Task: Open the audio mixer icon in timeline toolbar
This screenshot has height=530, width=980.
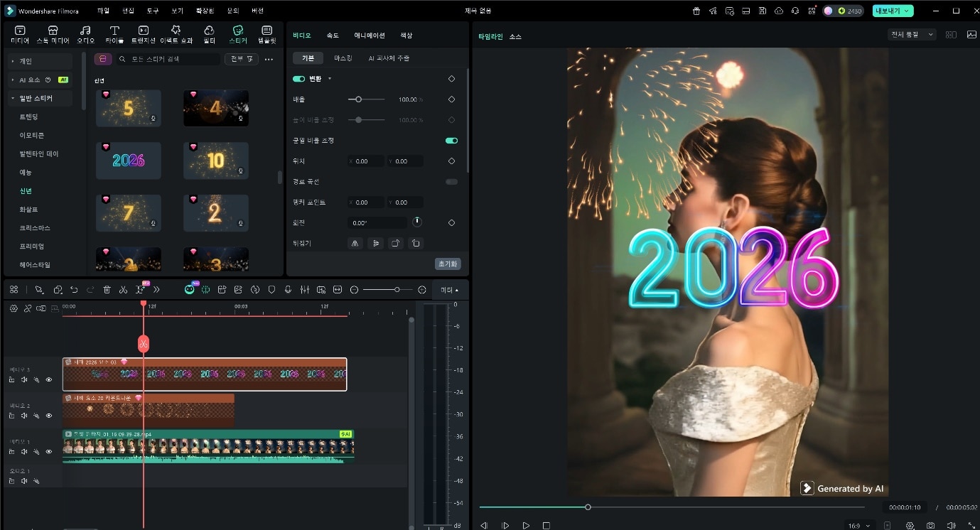Action: coord(305,290)
